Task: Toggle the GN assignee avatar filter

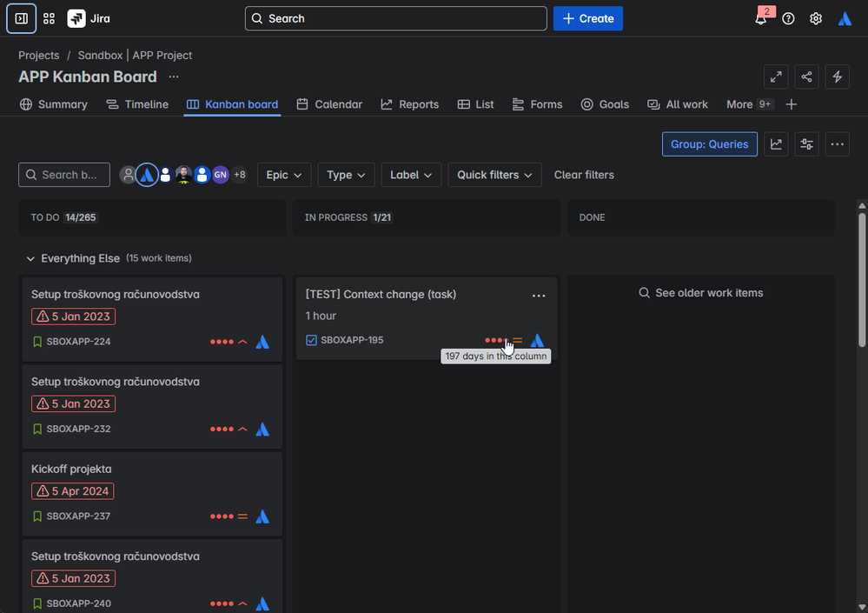Action: (x=220, y=175)
